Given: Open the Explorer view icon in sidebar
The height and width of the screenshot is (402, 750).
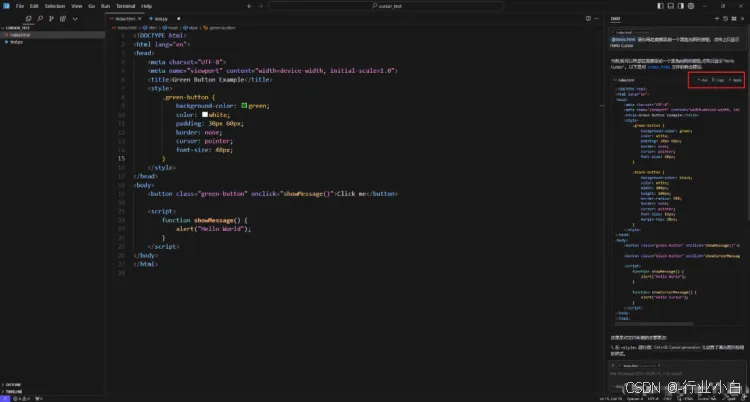Looking at the screenshot, I should click(x=28, y=19).
